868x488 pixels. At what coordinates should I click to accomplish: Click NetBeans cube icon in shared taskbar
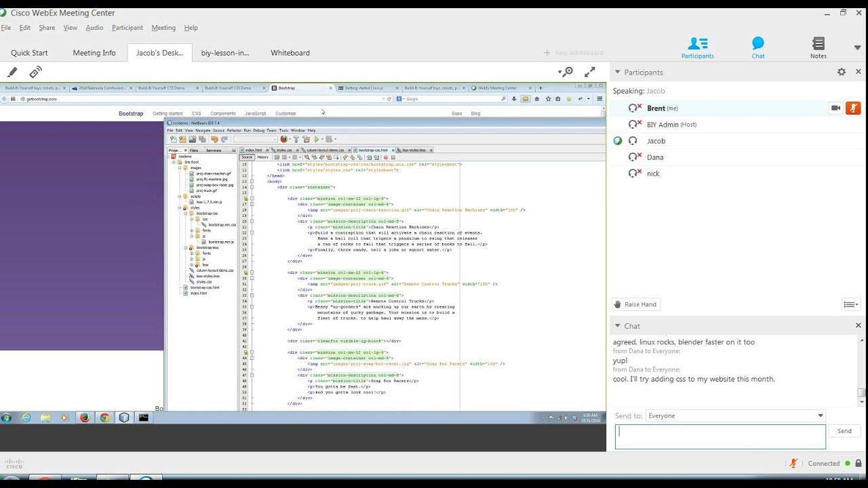pyautogui.click(x=124, y=418)
